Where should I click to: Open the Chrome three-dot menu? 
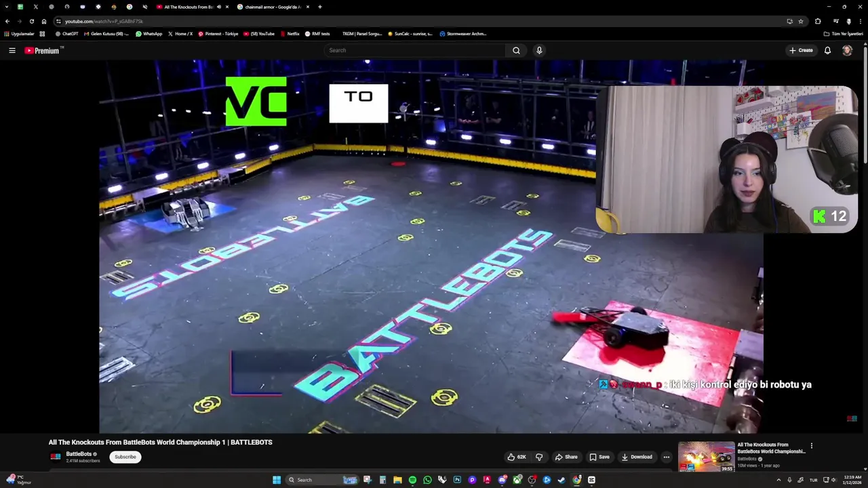tap(861, 21)
